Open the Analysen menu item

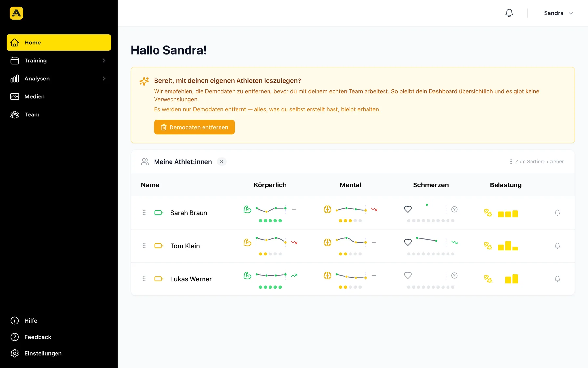59,79
